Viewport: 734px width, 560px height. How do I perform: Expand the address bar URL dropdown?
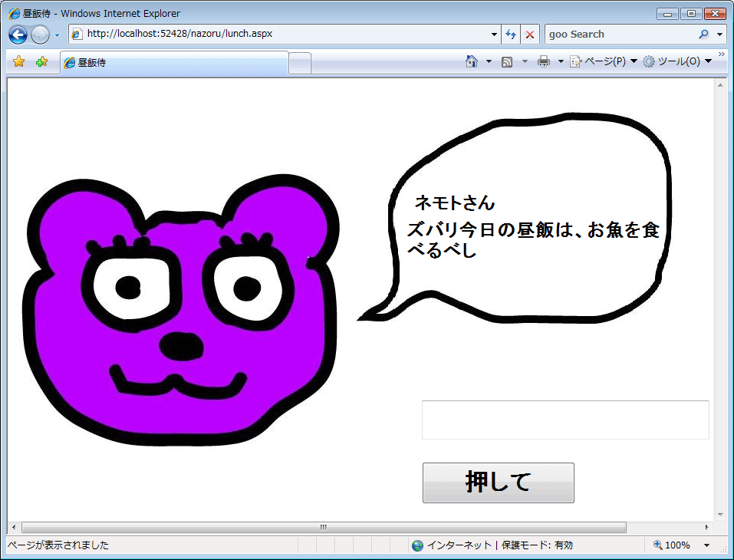[x=495, y=35]
